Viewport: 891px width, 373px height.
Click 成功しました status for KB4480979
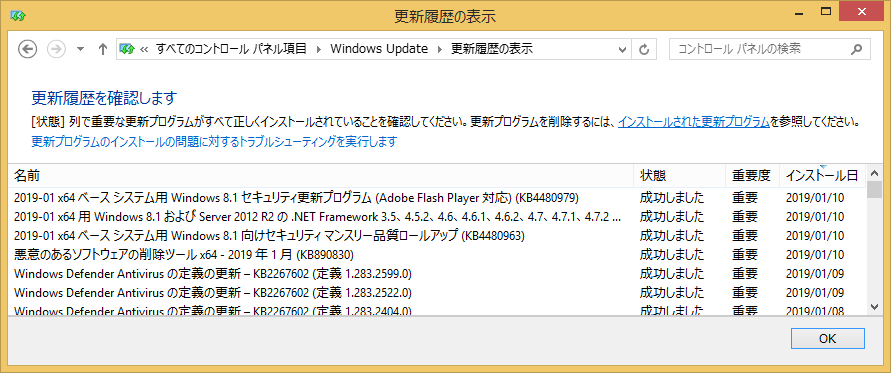[x=672, y=198]
